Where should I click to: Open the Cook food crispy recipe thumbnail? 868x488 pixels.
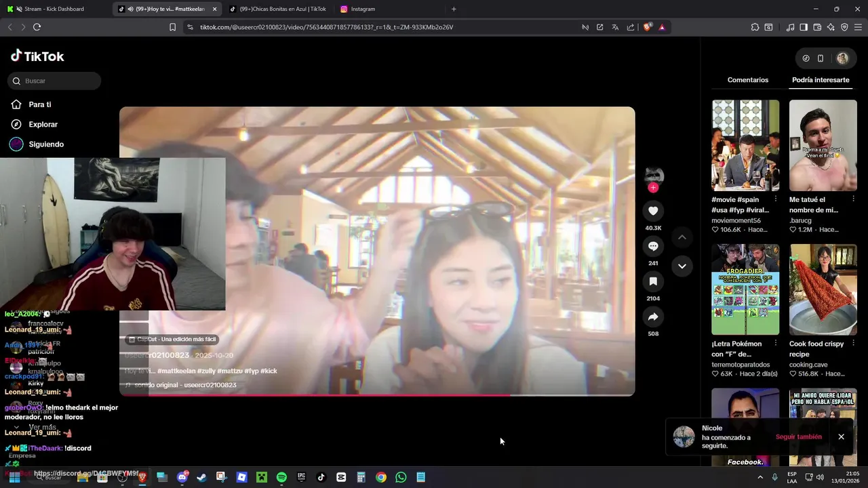click(x=823, y=289)
